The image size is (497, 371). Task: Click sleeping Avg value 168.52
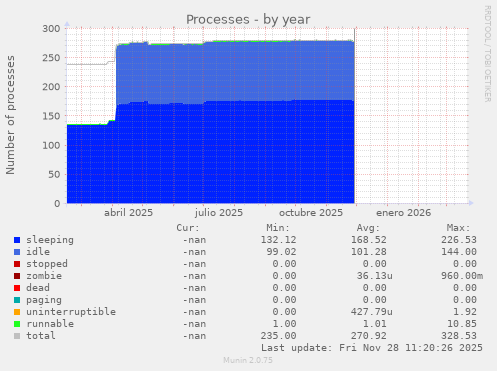(369, 240)
